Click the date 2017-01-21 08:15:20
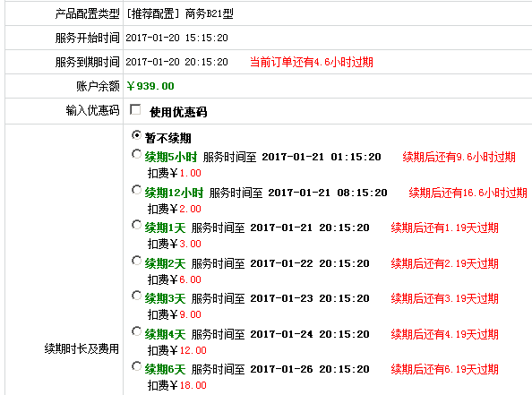Screen dimensions: 532x395 tap(328, 193)
